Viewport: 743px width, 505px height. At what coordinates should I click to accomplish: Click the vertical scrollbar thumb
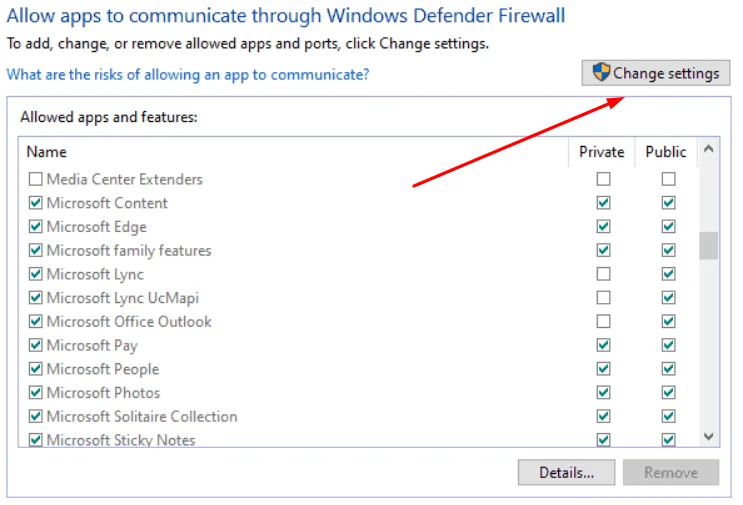coord(708,245)
